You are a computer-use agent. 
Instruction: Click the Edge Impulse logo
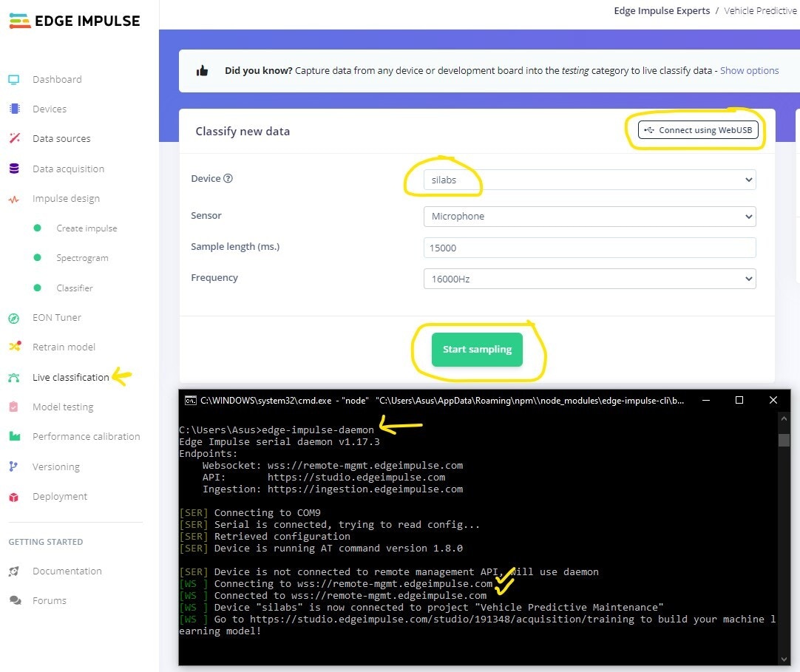click(75, 21)
